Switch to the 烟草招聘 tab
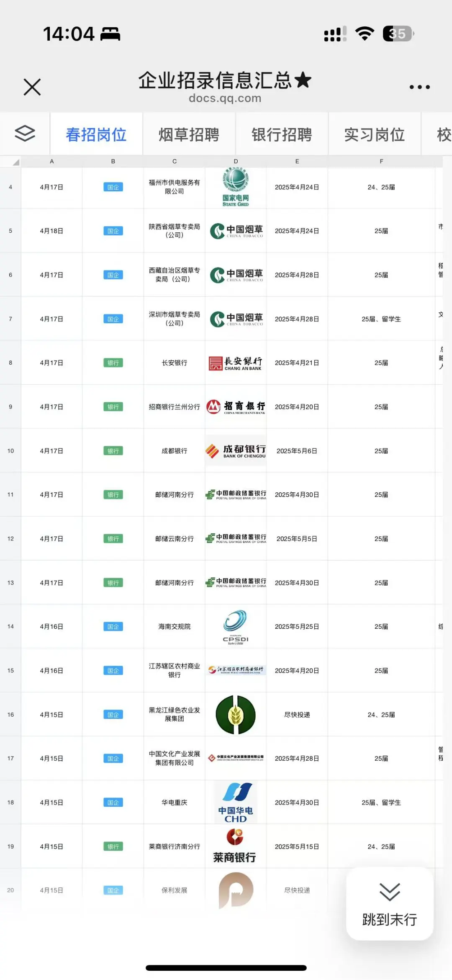The height and width of the screenshot is (980, 452). point(189,134)
